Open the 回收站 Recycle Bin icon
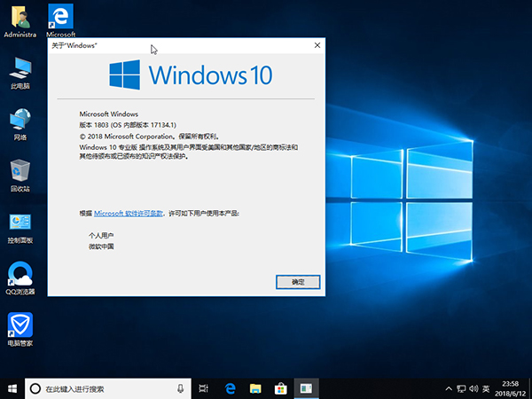This screenshot has width=532, height=399. [20, 176]
